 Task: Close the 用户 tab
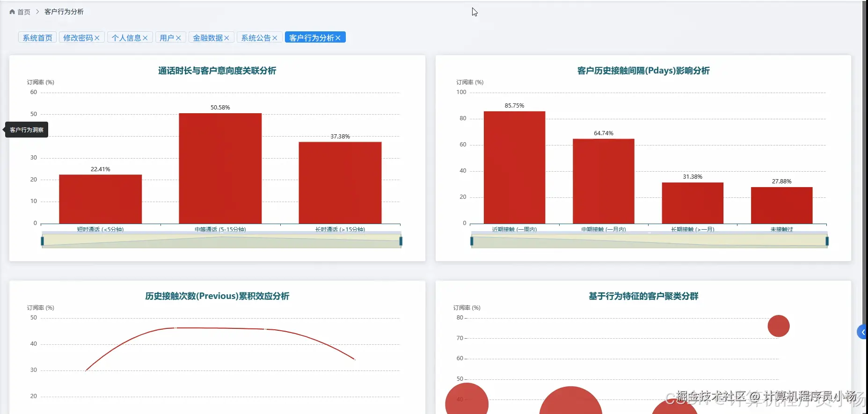point(178,38)
